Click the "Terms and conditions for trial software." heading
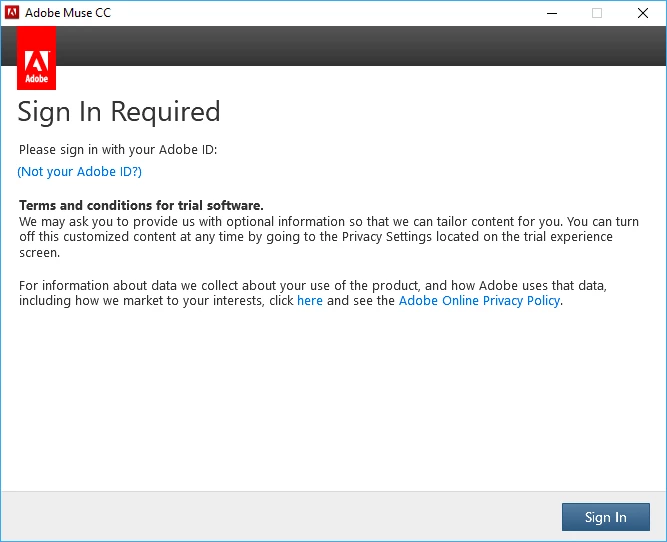The width and height of the screenshot is (667, 542). click(x=141, y=205)
